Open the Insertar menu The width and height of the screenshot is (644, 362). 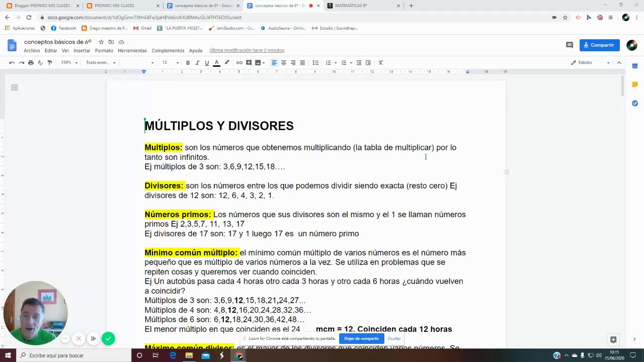[82, 51]
